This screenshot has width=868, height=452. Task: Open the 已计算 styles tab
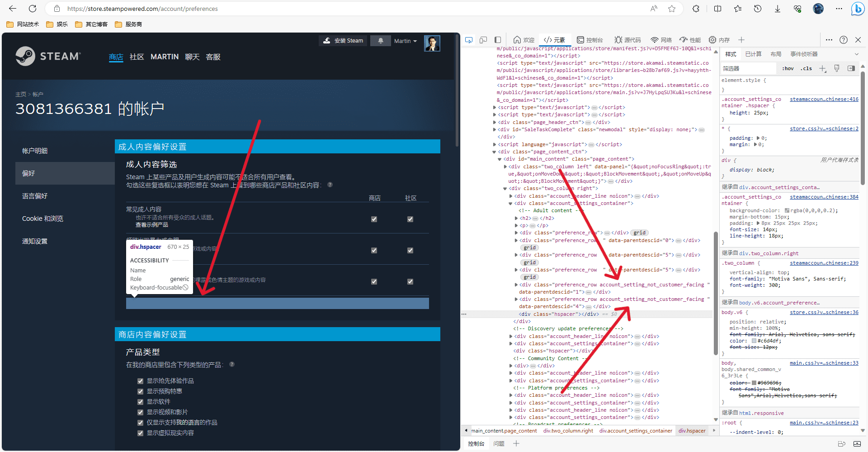(x=753, y=54)
